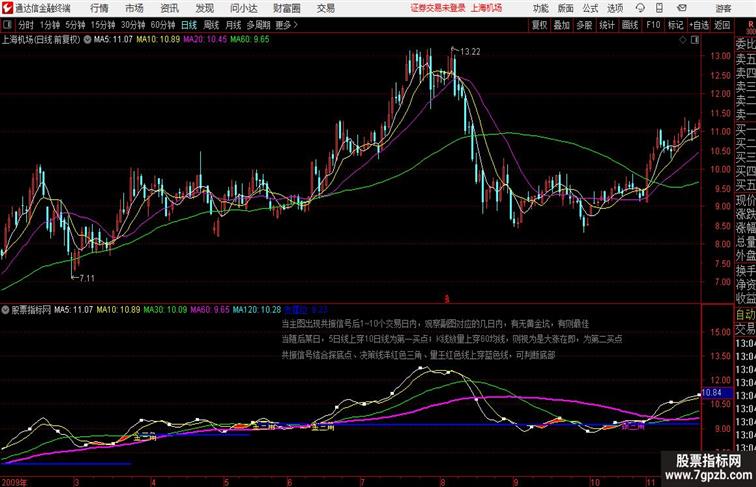Screen dimensions: 756x487
Task: Switch to the 周线 weekly tab
Action: click(x=211, y=25)
